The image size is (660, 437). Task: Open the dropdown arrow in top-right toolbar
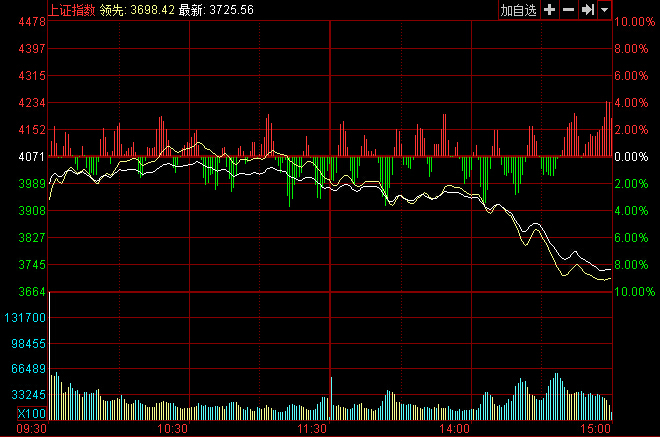tap(604, 9)
